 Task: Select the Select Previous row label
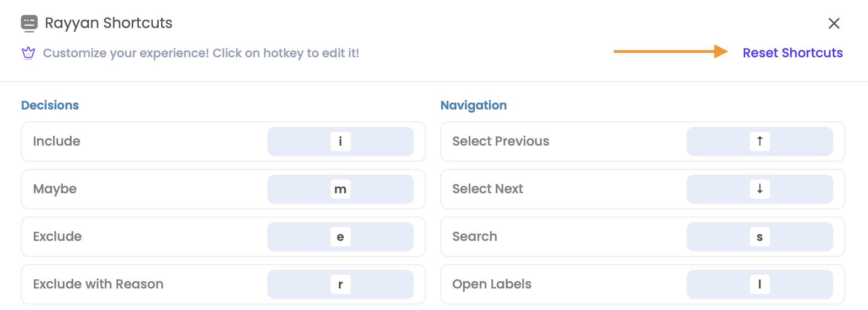pyautogui.click(x=501, y=141)
